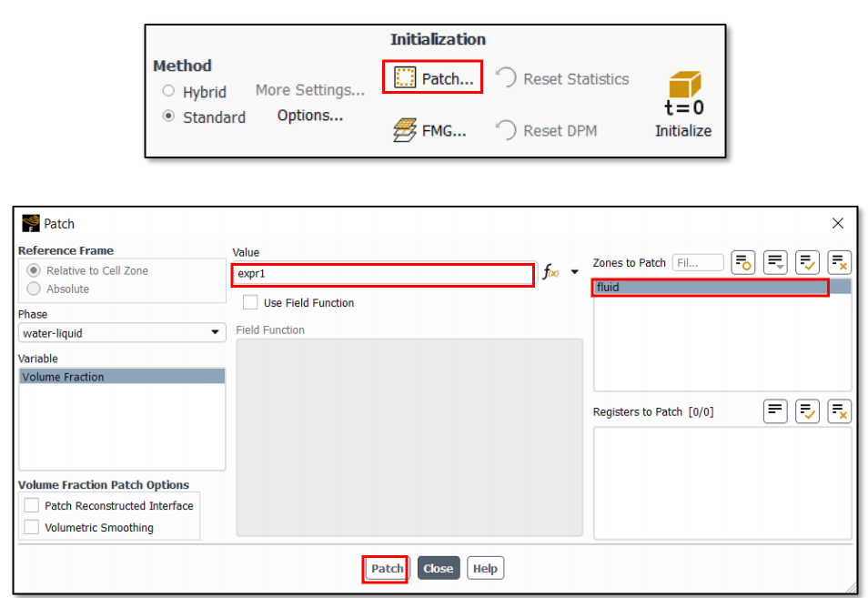Toggle tree view for Zones to Patch

[x=742, y=262]
